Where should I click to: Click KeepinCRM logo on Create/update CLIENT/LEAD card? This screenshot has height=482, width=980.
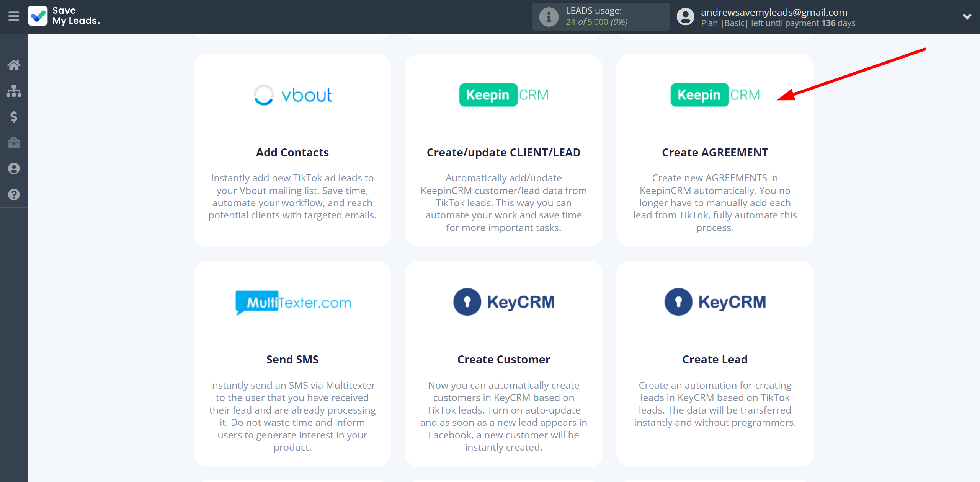coord(504,95)
